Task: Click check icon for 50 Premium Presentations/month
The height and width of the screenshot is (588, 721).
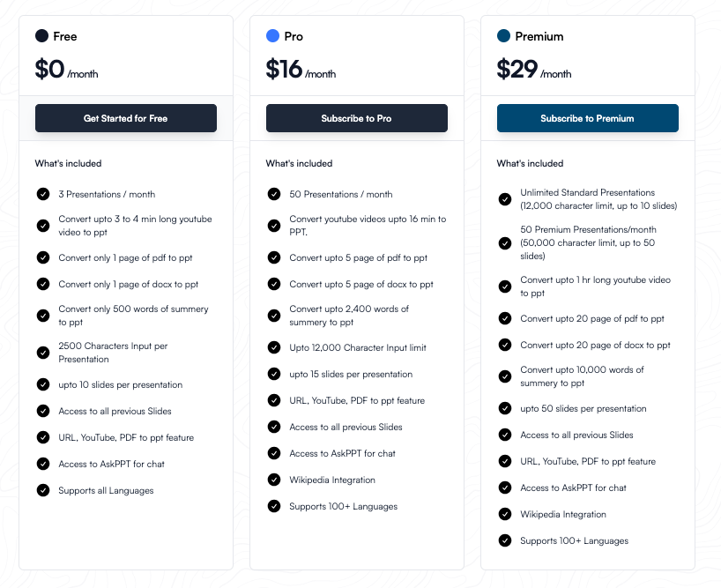Action: click(x=505, y=242)
